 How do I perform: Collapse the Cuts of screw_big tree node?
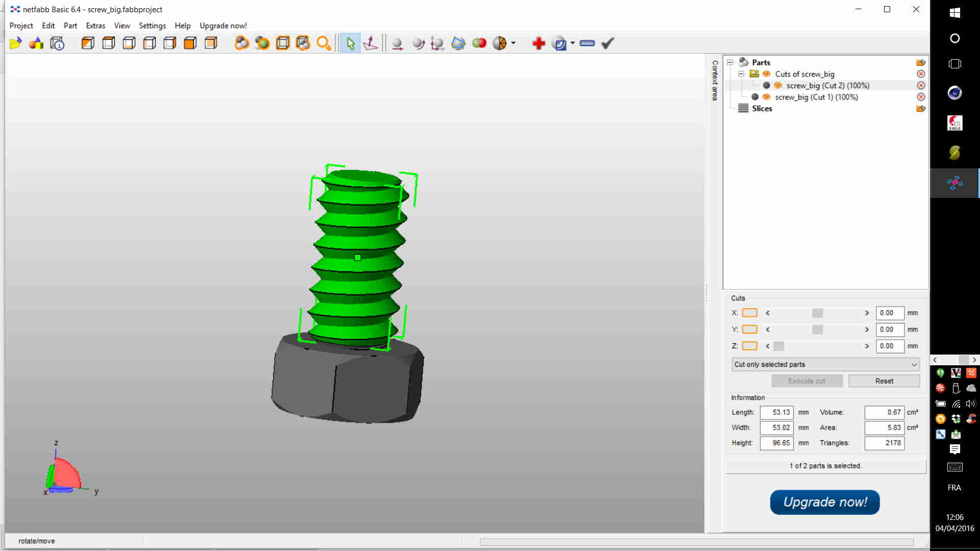point(741,74)
